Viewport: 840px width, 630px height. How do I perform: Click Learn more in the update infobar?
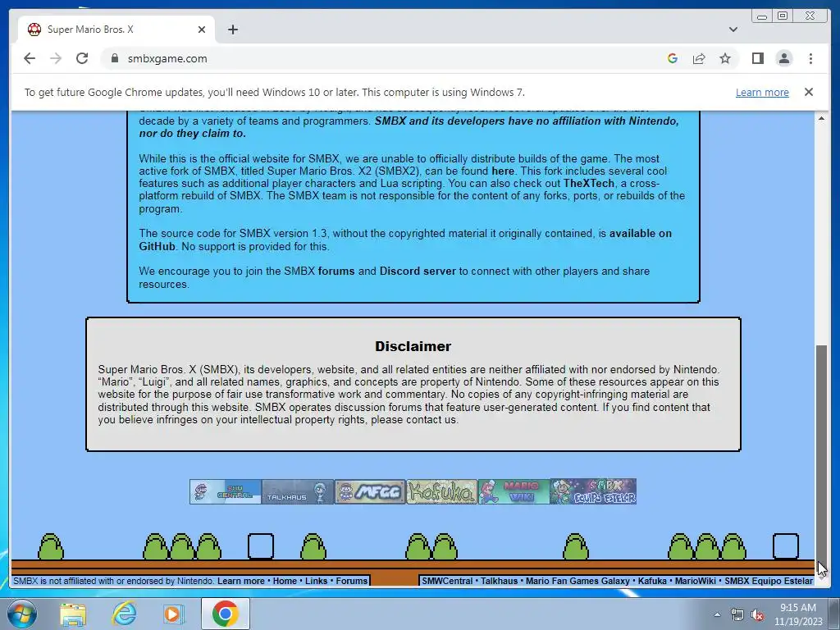762,92
